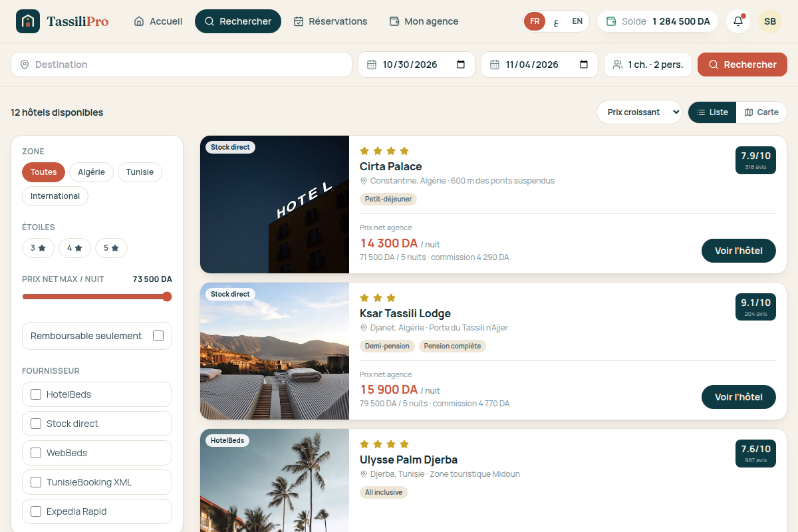Screen dimensions: 798x532
Task: Select the Tunisie zone filter
Action: tap(140, 172)
